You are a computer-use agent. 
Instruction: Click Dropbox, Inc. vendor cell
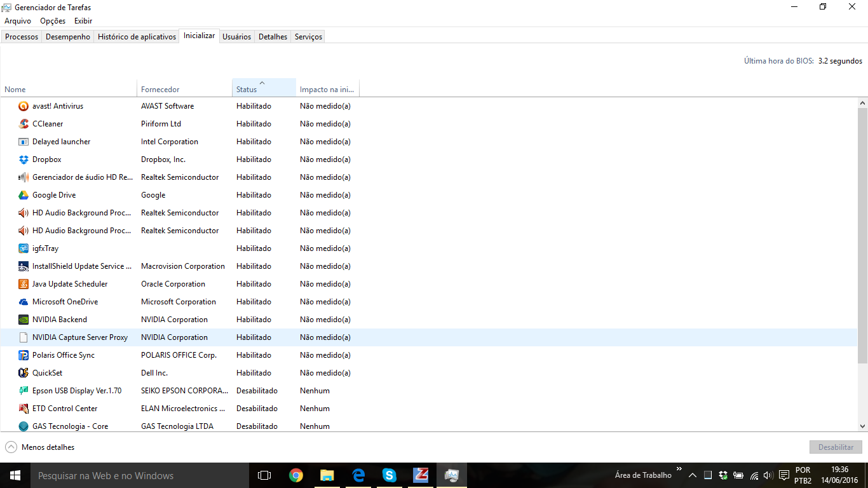[x=163, y=159]
